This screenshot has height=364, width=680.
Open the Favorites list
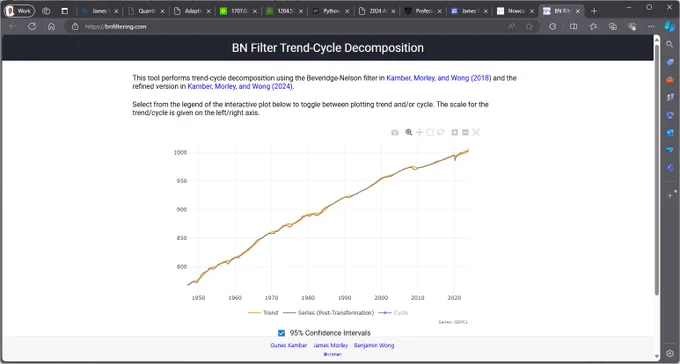pos(593,26)
